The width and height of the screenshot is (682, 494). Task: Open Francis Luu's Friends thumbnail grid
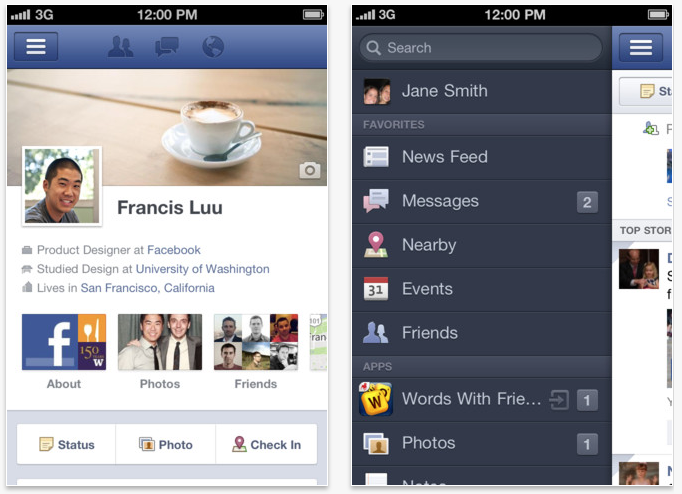click(256, 342)
